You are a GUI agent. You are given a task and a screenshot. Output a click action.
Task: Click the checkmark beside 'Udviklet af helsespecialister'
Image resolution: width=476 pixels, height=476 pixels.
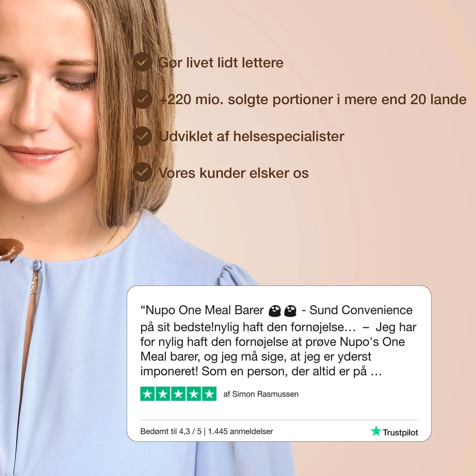pyautogui.click(x=142, y=136)
